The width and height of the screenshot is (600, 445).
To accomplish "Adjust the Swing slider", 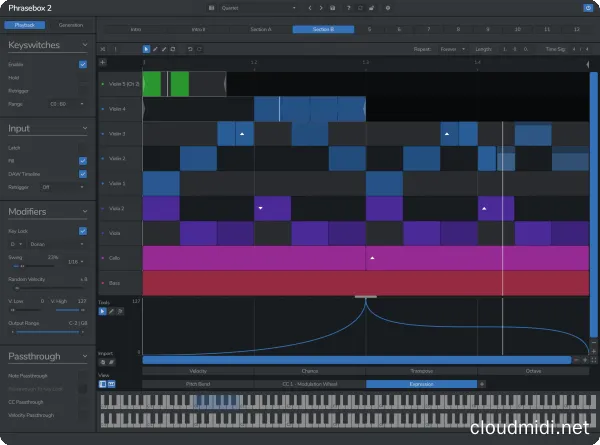I will click(x=20, y=265).
